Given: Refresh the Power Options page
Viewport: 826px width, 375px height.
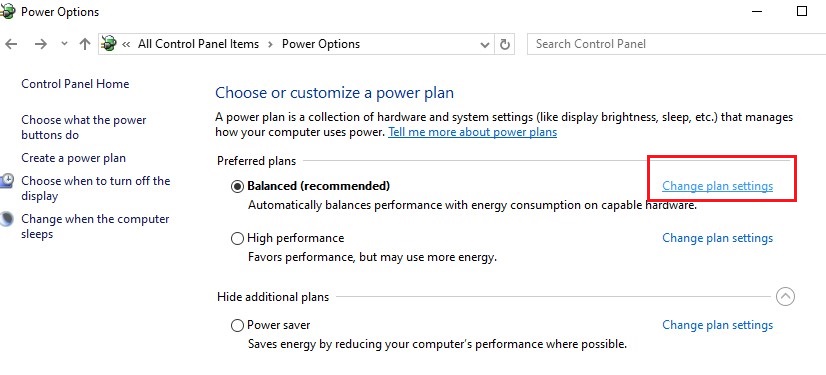Looking at the screenshot, I should pos(505,44).
